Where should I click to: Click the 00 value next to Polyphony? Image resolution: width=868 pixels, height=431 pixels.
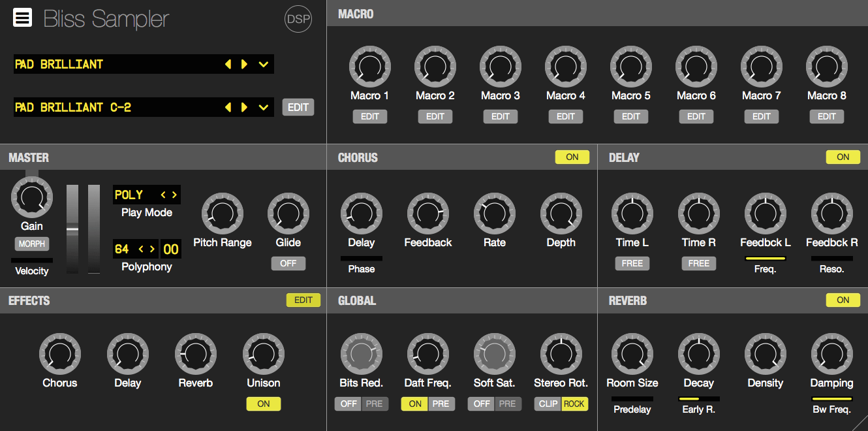171,249
